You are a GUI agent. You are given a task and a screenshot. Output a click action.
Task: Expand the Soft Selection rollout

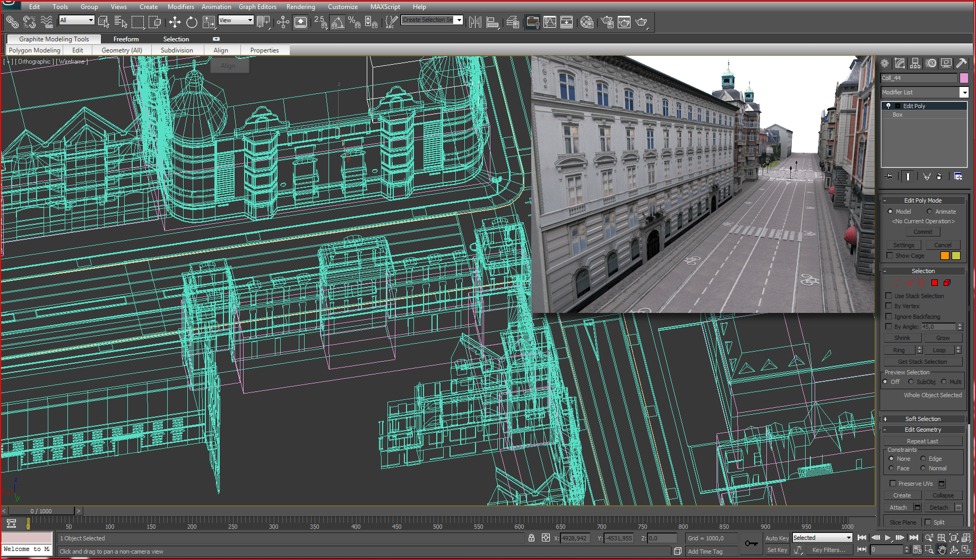tap(922, 419)
